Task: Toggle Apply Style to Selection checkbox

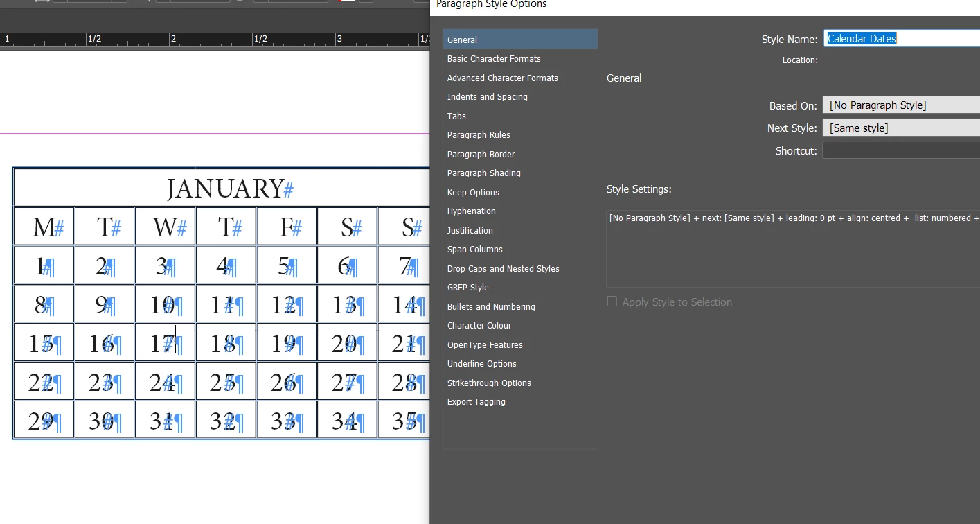Action: click(612, 302)
